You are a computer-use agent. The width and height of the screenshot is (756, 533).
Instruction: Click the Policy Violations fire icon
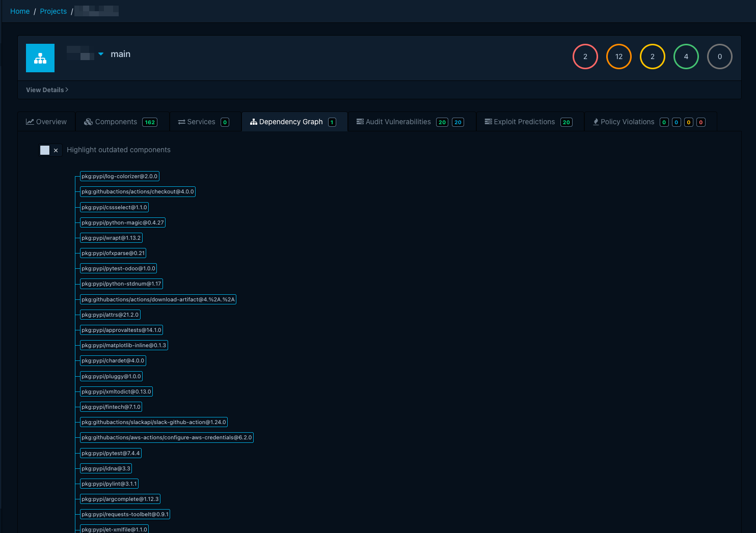tap(596, 122)
